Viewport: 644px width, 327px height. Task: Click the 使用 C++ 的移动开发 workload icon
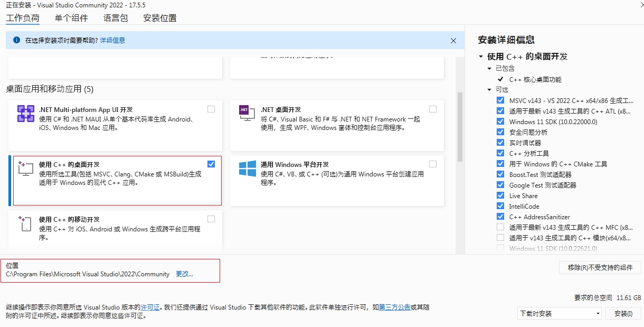pyautogui.click(x=26, y=224)
